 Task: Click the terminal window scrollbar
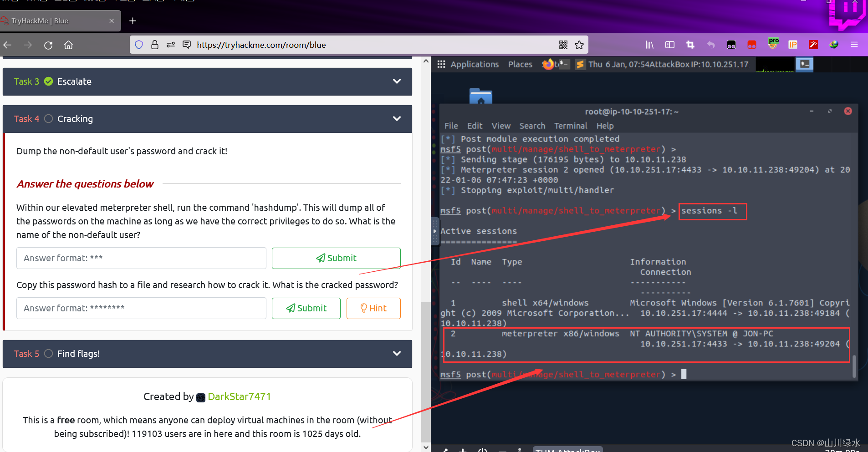pyautogui.click(x=854, y=366)
